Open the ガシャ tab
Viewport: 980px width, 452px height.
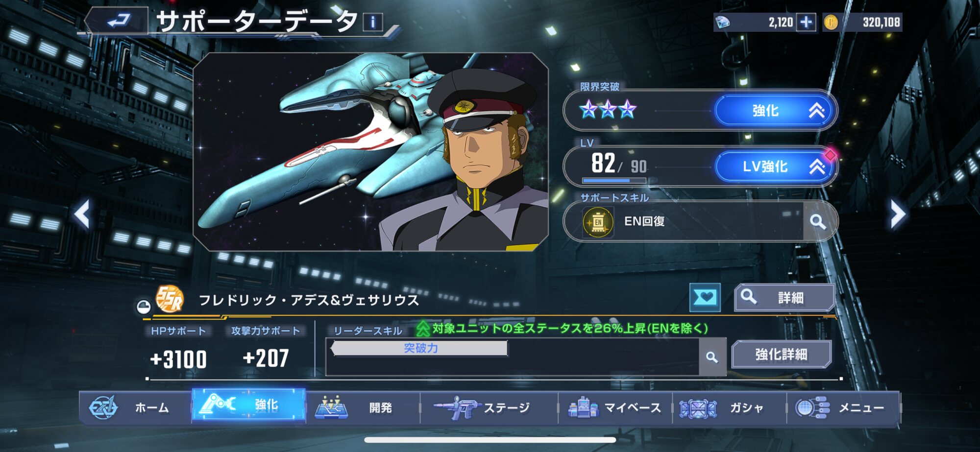(x=729, y=407)
